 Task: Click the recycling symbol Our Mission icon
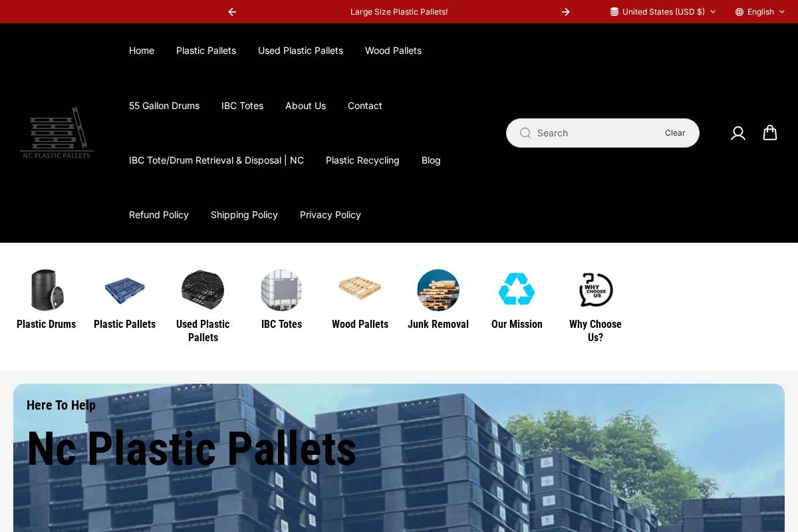pyautogui.click(x=517, y=289)
